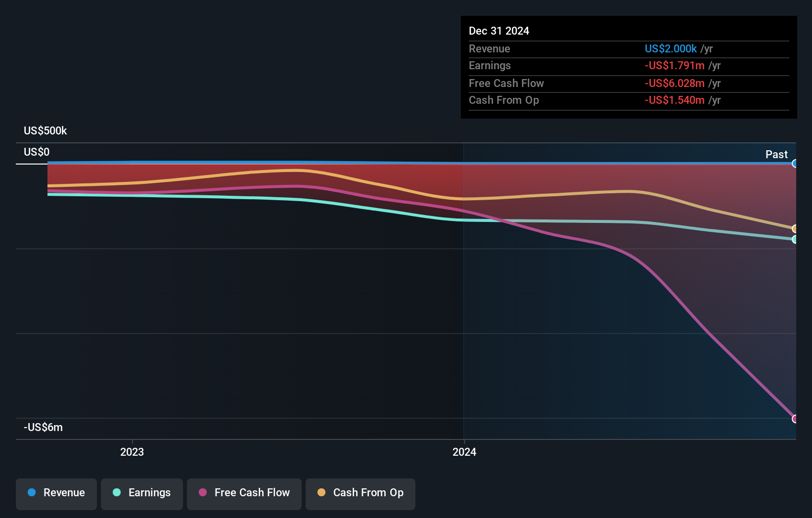Select the Cash From Op end data point
Screen dimensions: 812x518
pos(795,229)
